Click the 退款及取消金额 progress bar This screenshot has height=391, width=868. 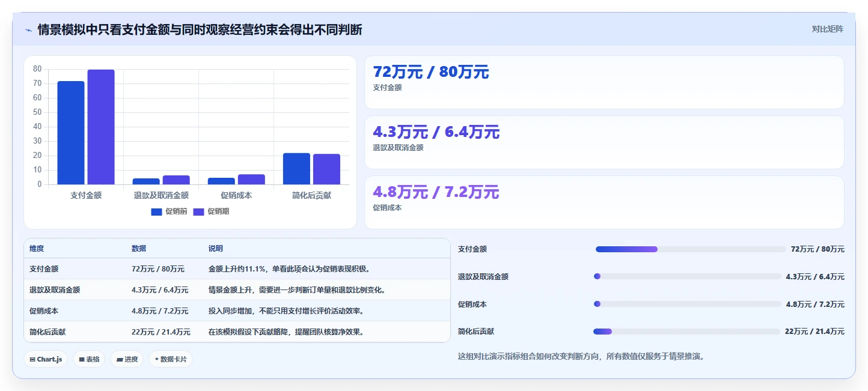[x=688, y=276]
